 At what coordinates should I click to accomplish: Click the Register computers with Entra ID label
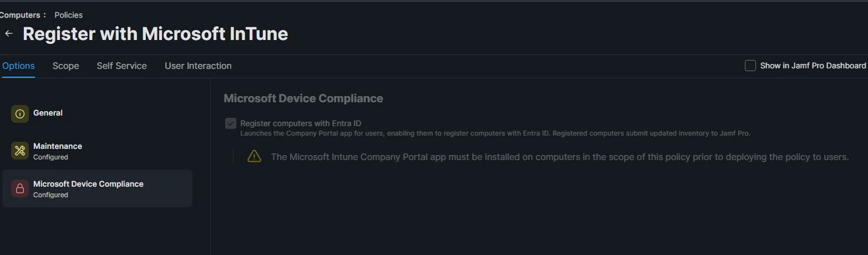pyautogui.click(x=301, y=123)
